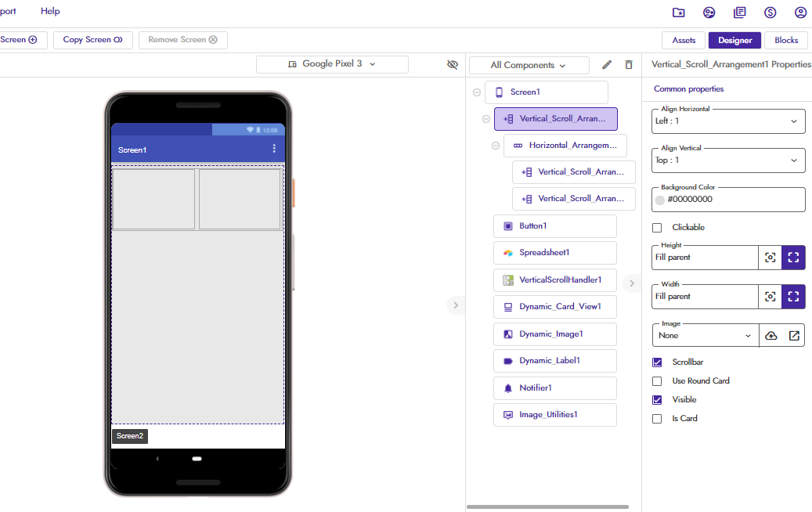Open the project folder icon in header

[678, 13]
